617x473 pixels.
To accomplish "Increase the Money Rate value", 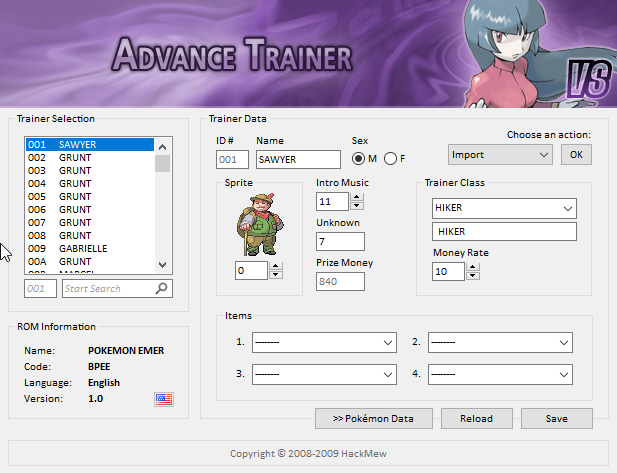I will (473, 267).
